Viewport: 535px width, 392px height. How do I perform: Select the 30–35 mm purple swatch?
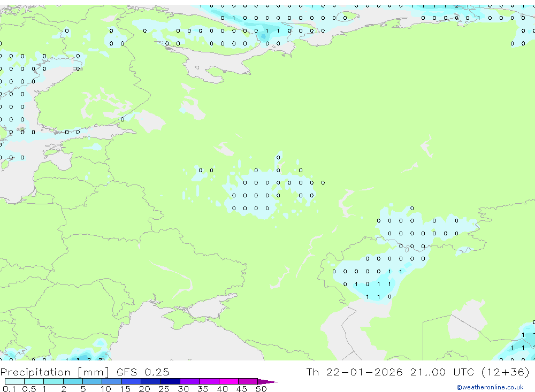190,381
